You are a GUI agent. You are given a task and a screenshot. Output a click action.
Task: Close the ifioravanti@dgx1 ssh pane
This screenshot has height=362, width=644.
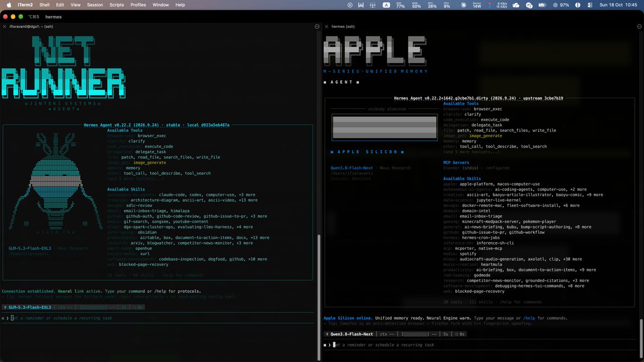point(4,26)
